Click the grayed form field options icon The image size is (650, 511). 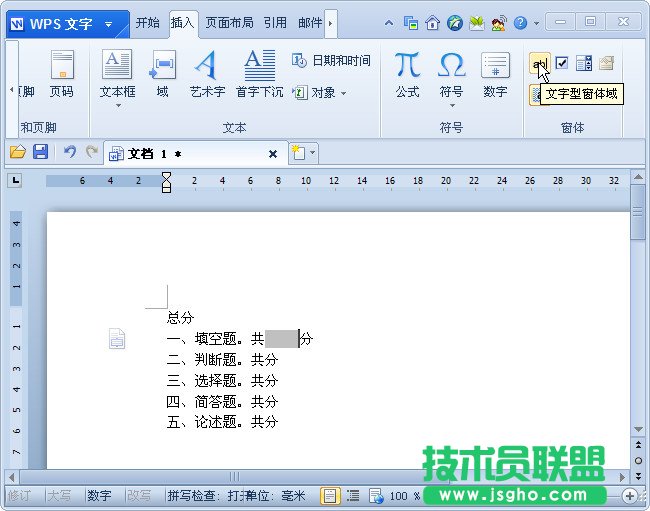(x=606, y=63)
